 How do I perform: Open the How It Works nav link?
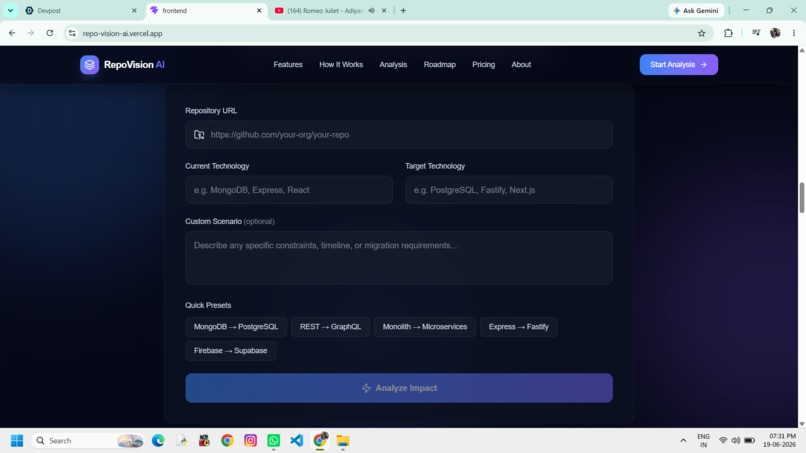pos(341,65)
